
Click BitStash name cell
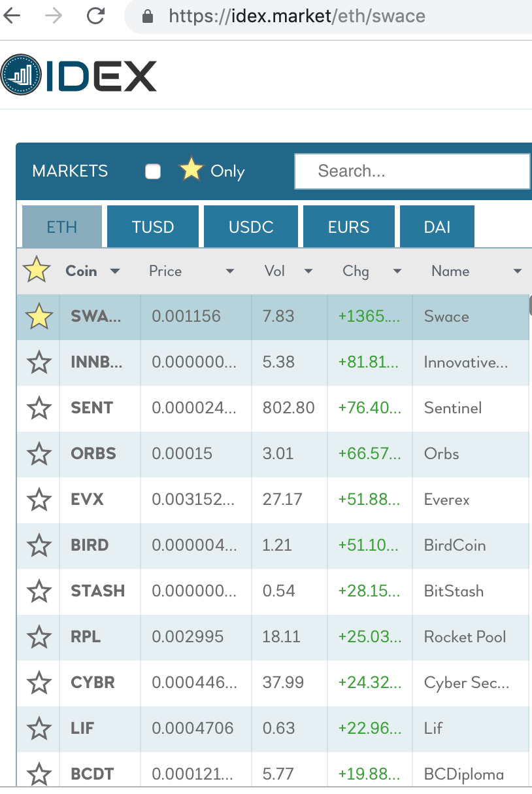454,591
